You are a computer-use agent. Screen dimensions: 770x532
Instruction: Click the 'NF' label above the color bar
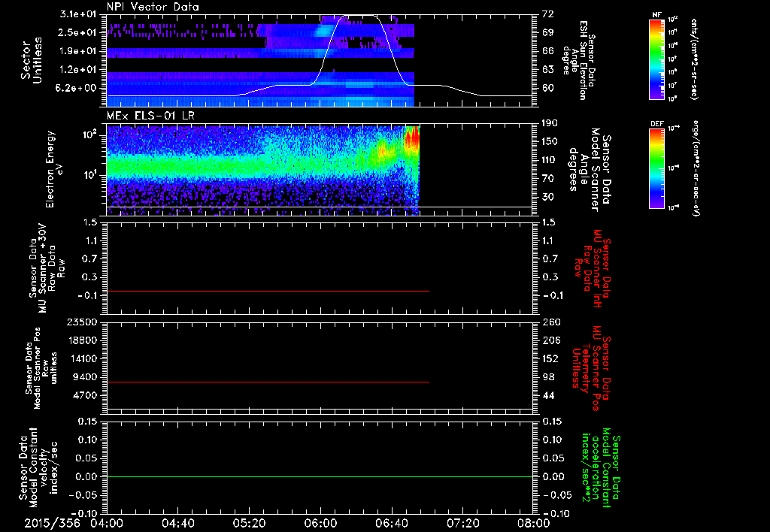(x=657, y=15)
